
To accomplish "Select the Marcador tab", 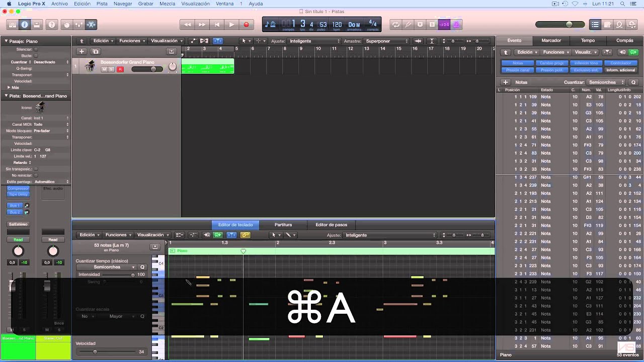I will 551,40.
